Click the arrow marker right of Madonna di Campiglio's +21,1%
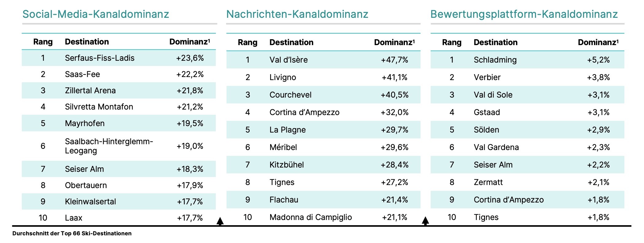The height and width of the screenshot is (243, 644). (425, 220)
